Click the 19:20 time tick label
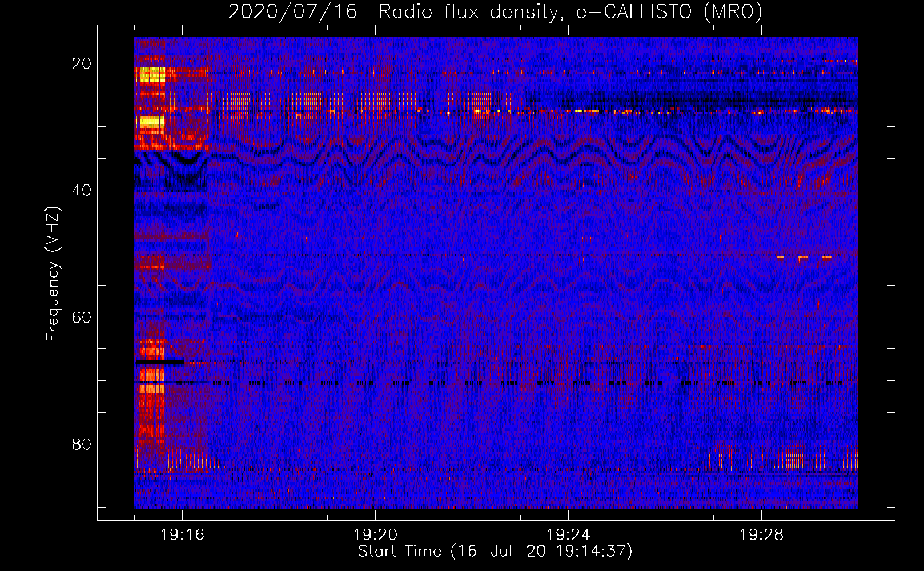This screenshot has height=571, width=924. click(375, 535)
